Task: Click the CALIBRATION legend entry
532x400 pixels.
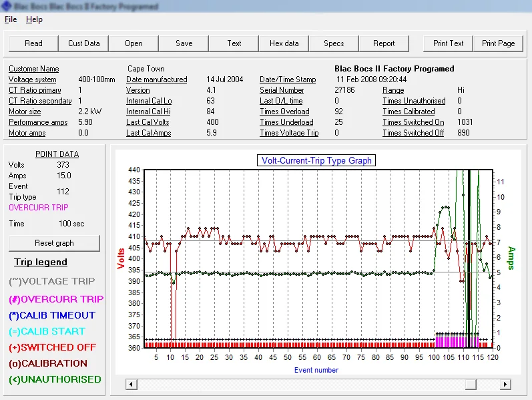Action: [x=48, y=363]
